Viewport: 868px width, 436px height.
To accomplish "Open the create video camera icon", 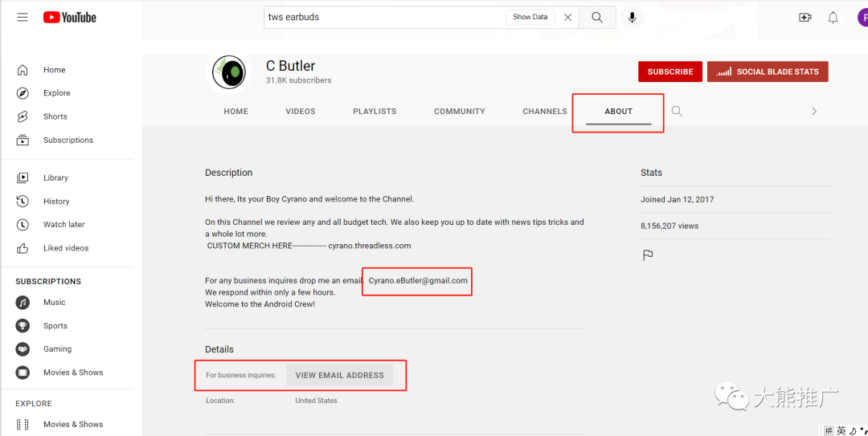I will [x=805, y=18].
